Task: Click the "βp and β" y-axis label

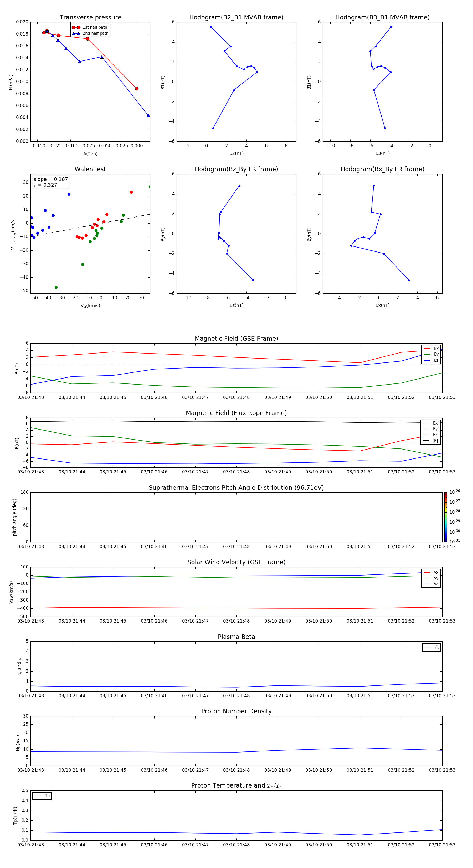Action: (19, 666)
